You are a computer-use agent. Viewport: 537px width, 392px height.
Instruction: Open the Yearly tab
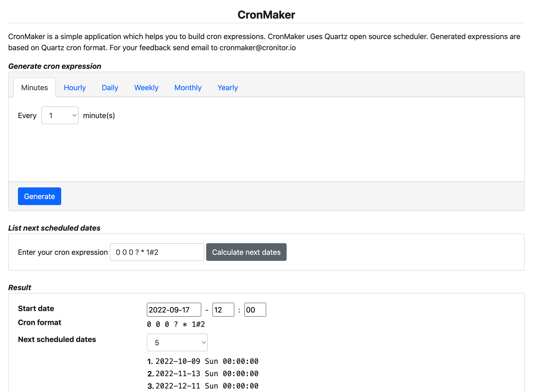(227, 88)
